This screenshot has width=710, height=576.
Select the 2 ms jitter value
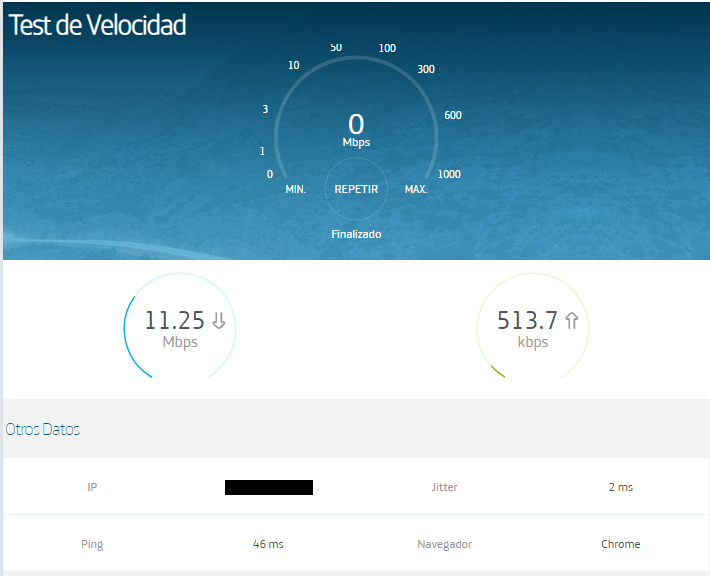click(620, 487)
